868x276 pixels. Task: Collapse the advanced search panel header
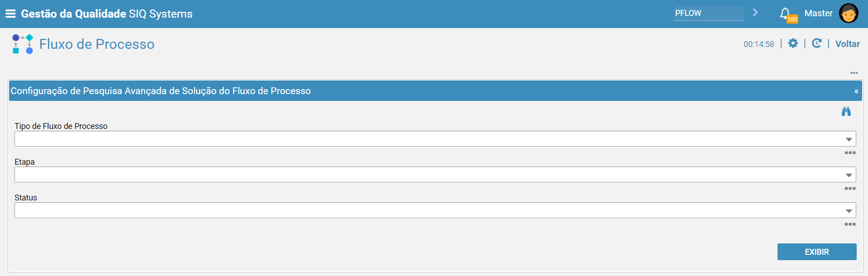856,91
